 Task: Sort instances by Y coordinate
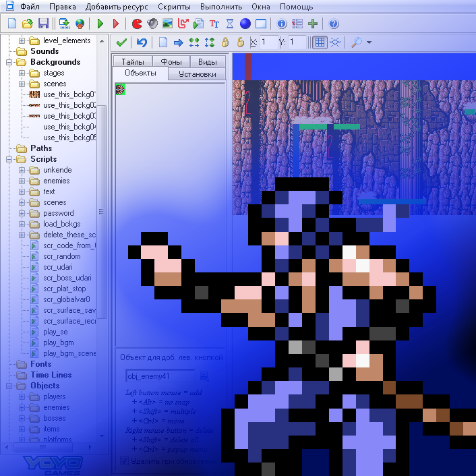210,42
